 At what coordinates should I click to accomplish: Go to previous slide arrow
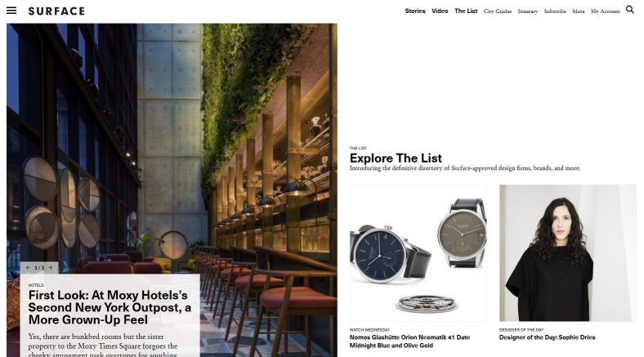(x=29, y=267)
